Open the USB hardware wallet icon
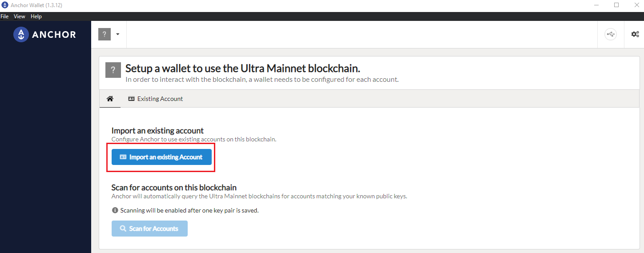 click(611, 34)
